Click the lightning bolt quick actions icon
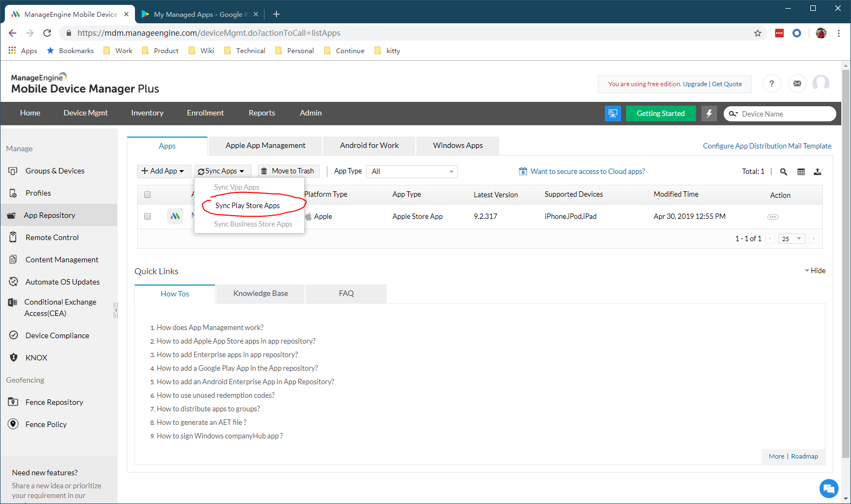The image size is (851, 504). tap(709, 113)
